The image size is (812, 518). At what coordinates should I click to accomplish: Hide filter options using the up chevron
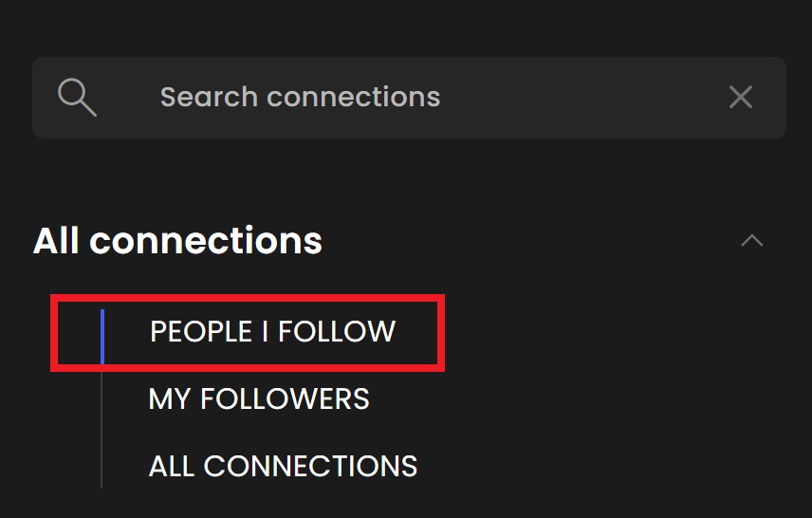pos(752,240)
